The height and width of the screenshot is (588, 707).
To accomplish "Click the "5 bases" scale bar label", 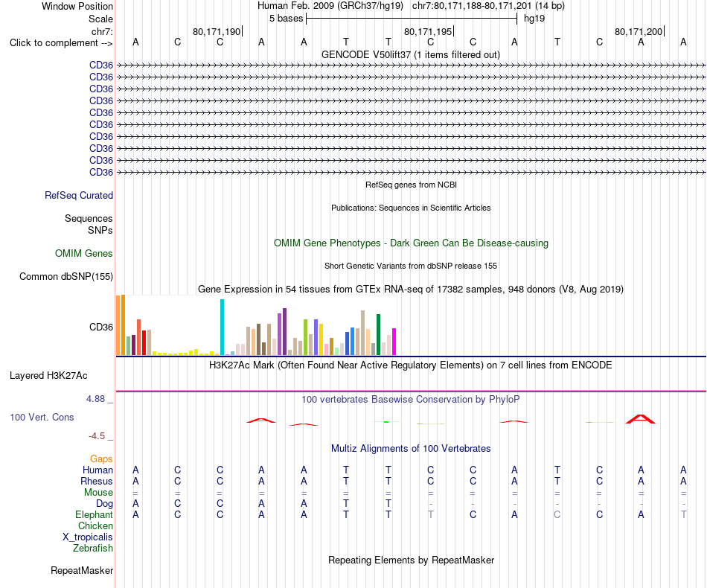I will 287,19.
